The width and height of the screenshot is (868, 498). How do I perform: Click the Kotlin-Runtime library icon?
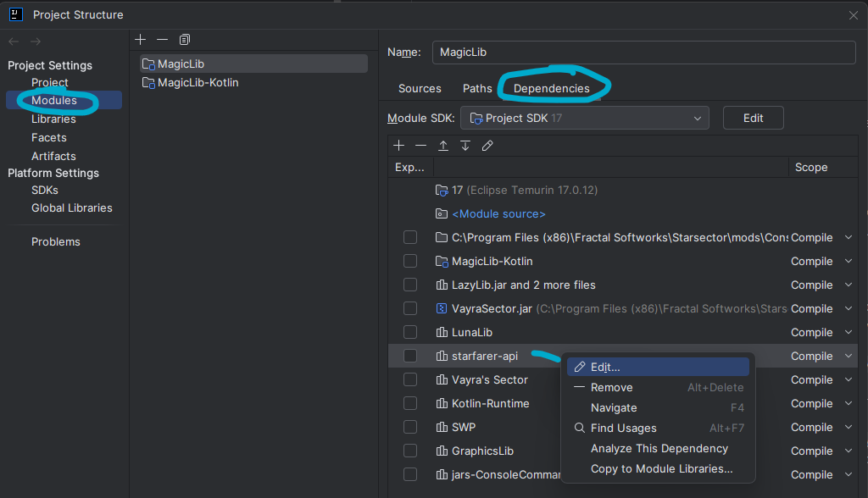click(x=441, y=403)
